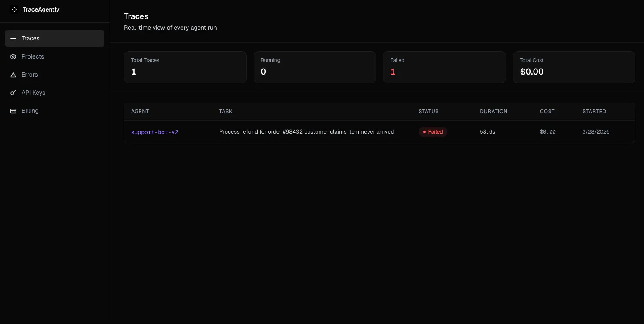Click the 3/28/2026 started date
The width and height of the screenshot is (644, 324).
[x=596, y=132]
